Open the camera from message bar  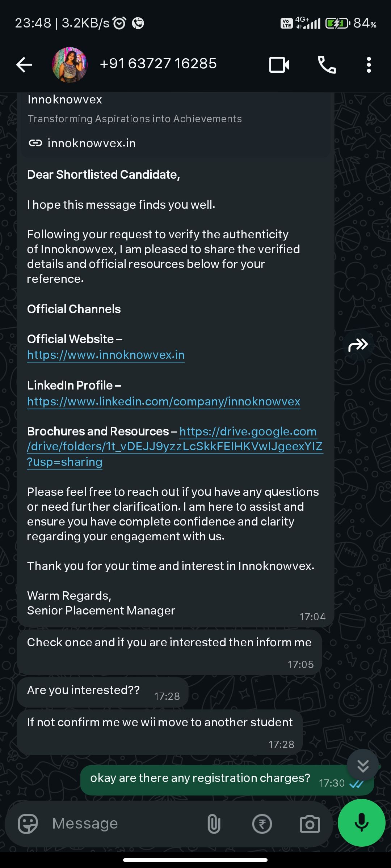point(310,824)
